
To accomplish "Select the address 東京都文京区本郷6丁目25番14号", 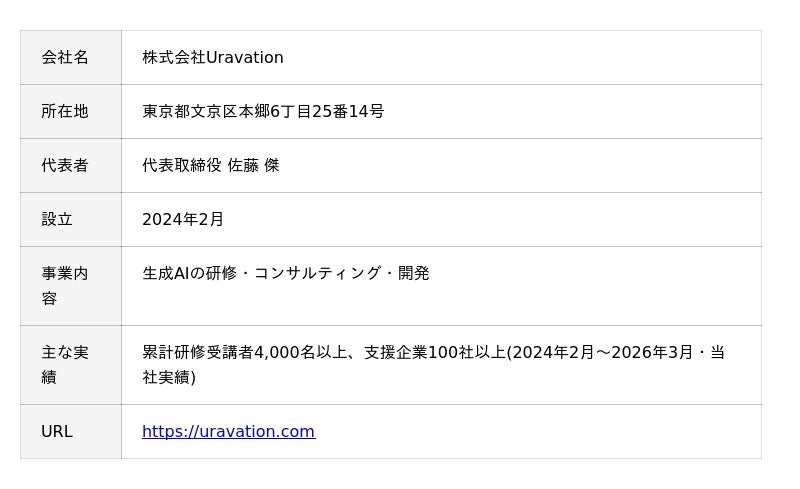I will (x=263, y=111).
